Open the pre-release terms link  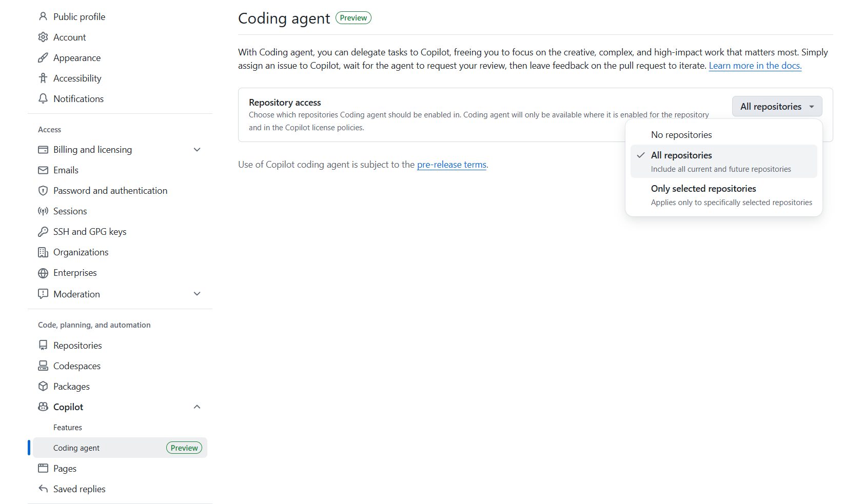451,165
